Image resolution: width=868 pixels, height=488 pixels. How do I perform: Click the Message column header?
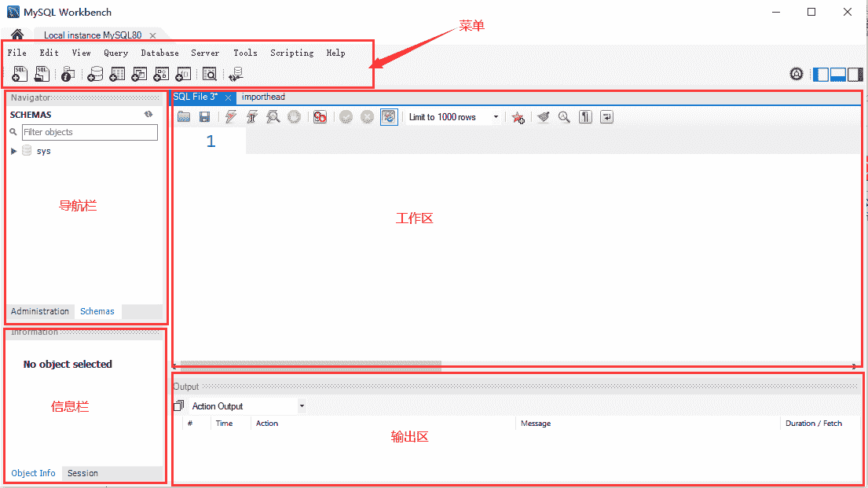[x=535, y=424]
